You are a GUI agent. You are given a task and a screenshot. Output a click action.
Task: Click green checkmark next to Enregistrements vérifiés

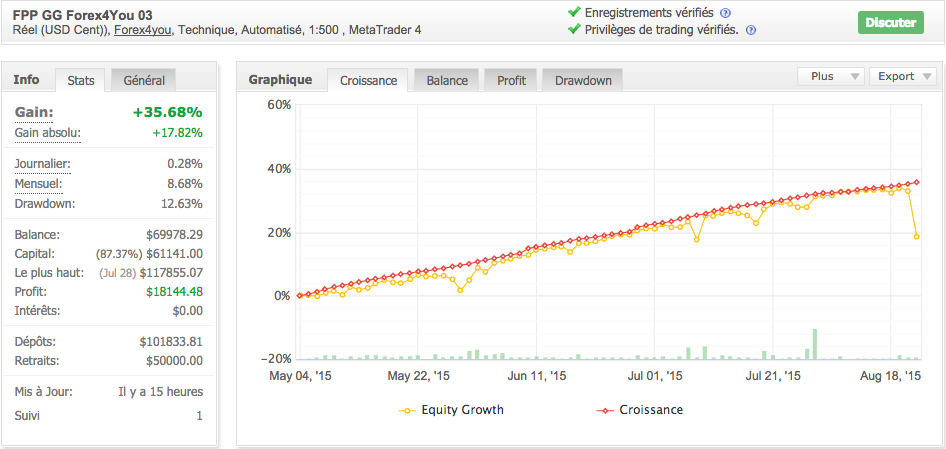click(x=573, y=13)
